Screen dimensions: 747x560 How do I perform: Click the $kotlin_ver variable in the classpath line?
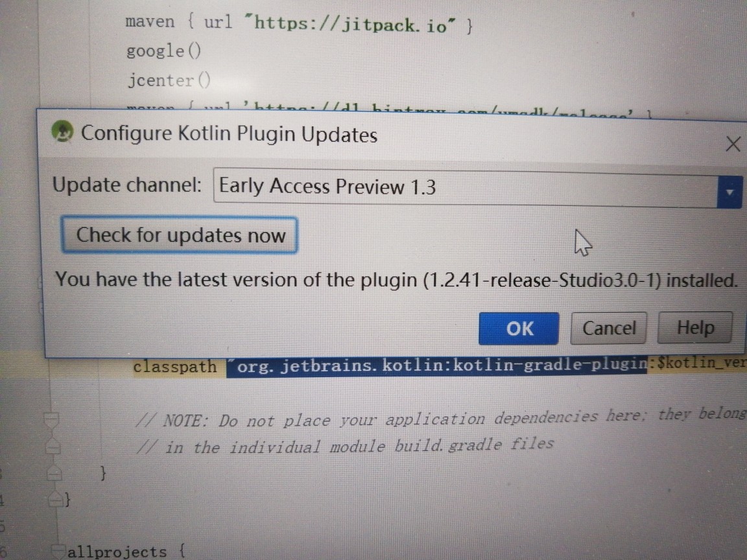(x=700, y=363)
